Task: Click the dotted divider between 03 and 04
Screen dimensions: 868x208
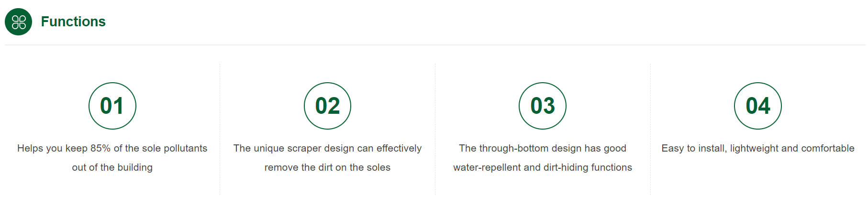Action: (x=650, y=129)
